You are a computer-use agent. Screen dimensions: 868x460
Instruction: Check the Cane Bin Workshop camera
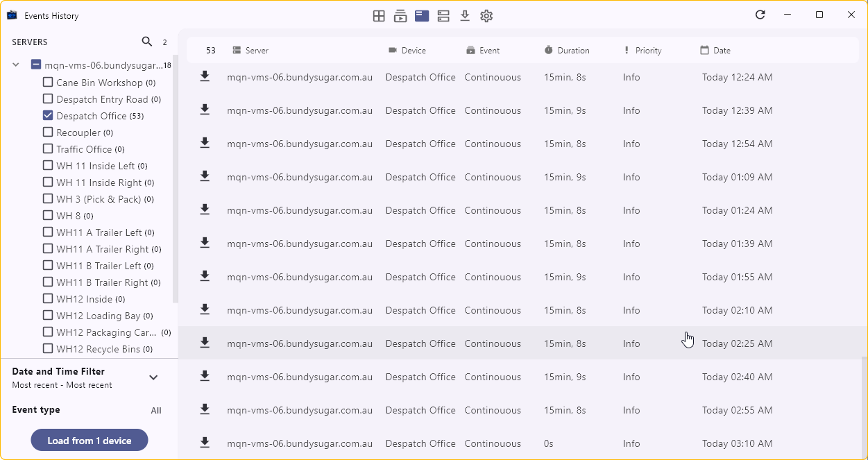pos(48,82)
